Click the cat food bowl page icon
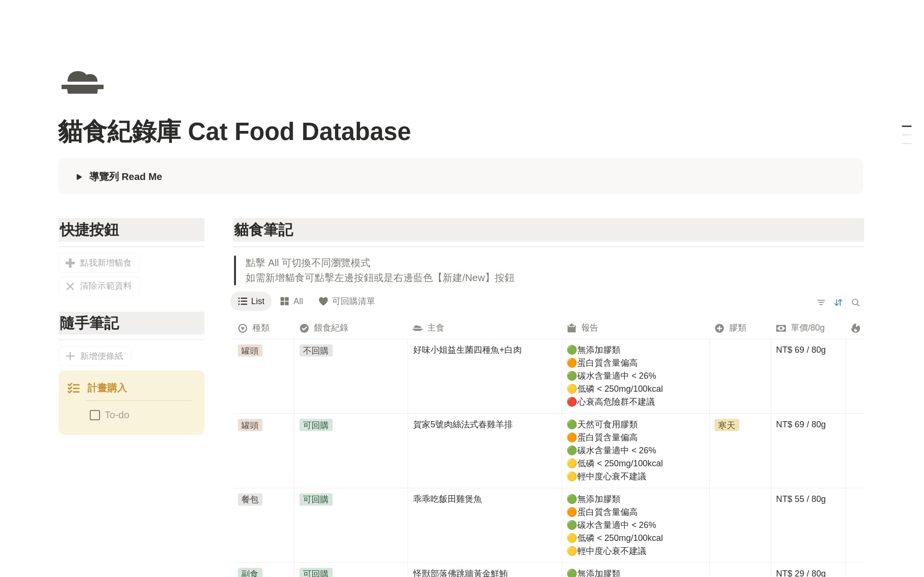The image size is (924, 577). [82, 82]
